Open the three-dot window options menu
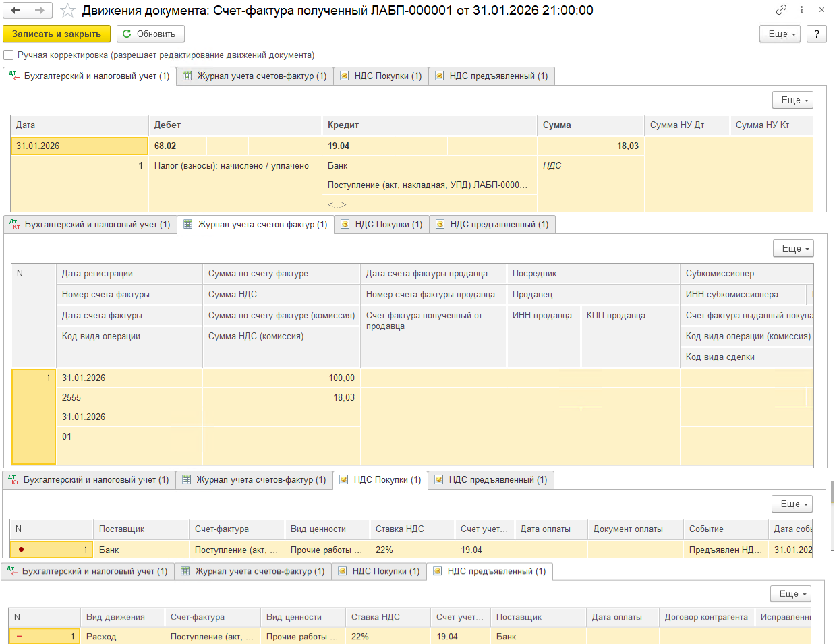 (x=801, y=10)
